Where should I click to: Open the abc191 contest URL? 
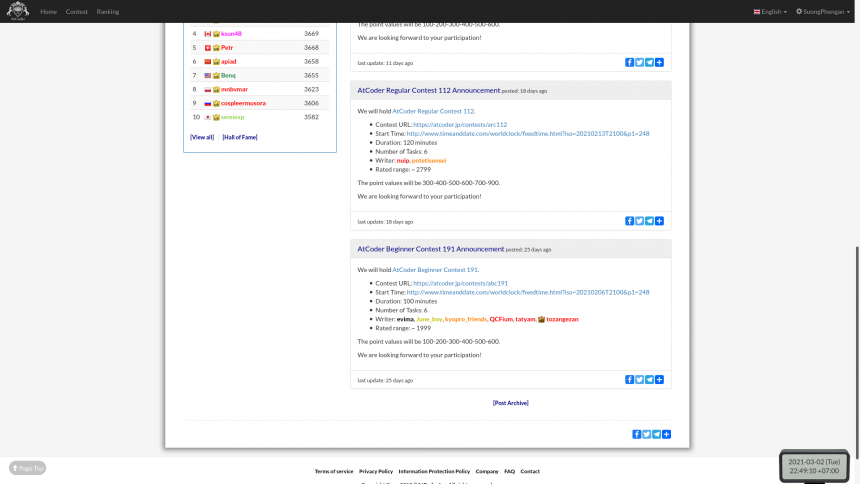click(x=460, y=283)
